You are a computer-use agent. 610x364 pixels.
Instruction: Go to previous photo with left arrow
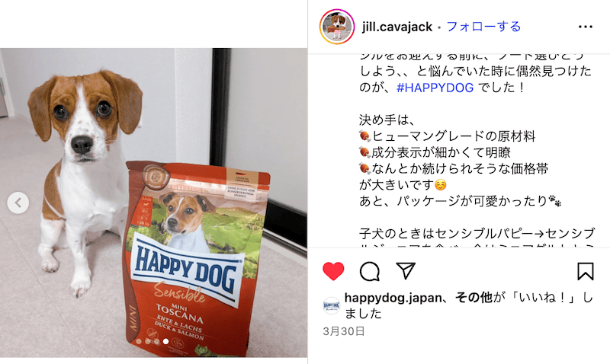click(18, 203)
